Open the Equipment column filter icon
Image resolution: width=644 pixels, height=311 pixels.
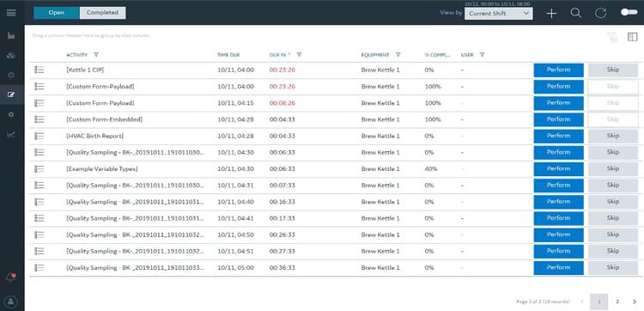point(398,55)
